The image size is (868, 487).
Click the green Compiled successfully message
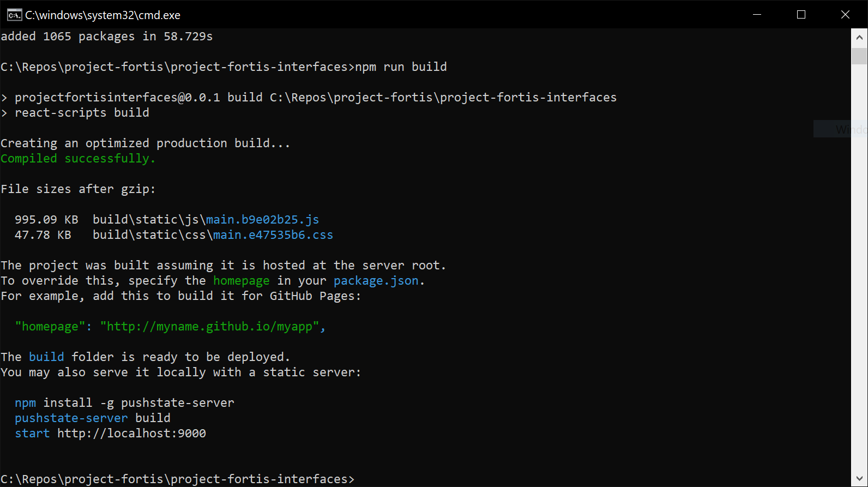coord(77,158)
